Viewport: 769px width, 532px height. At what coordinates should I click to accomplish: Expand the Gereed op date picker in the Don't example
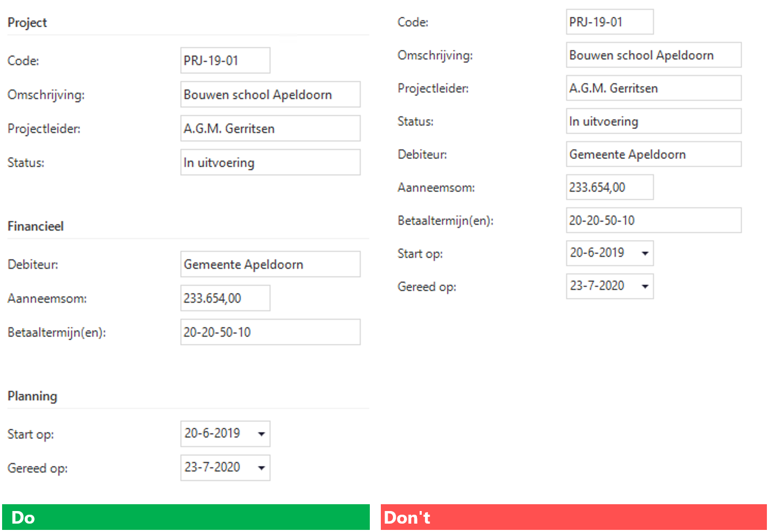[x=645, y=287]
